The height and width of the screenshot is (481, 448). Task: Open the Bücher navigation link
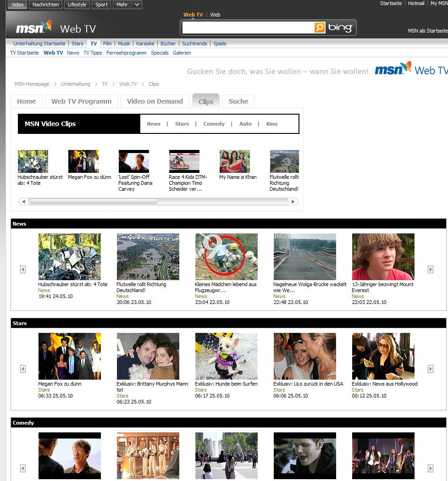click(x=168, y=44)
